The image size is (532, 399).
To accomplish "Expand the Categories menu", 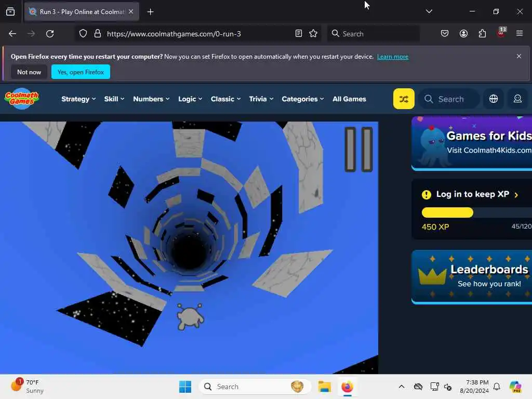I will [x=303, y=99].
